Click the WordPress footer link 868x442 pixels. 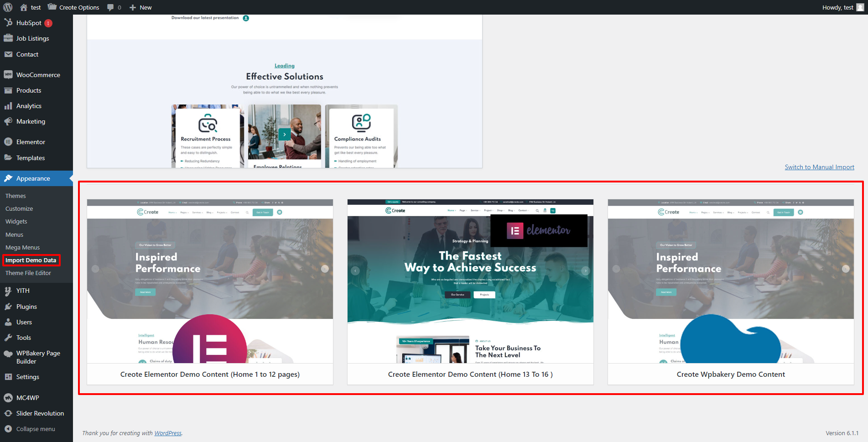coord(168,433)
